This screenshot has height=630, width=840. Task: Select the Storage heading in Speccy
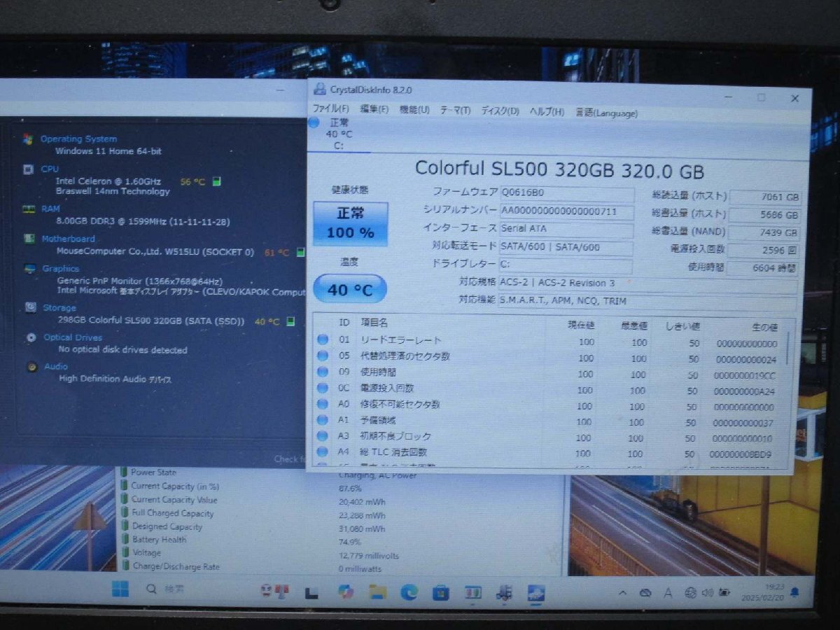pyautogui.click(x=59, y=308)
